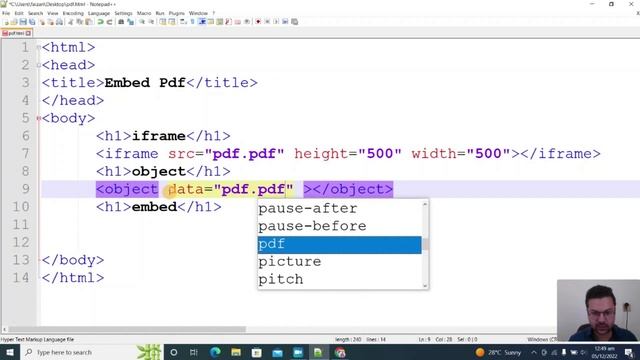This screenshot has width=640, height=360.
Task: Close current document via toolbar icon
Action: point(42,22)
